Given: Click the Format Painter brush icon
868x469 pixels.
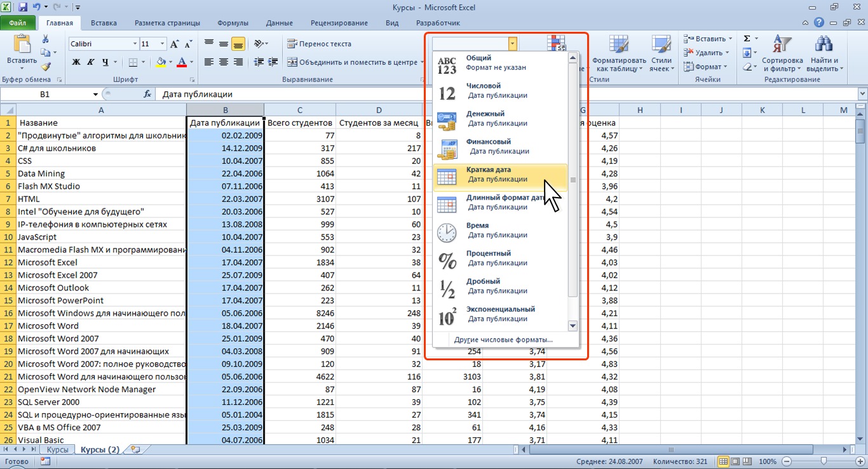Looking at the screenshot, I should tap(45, 67).
